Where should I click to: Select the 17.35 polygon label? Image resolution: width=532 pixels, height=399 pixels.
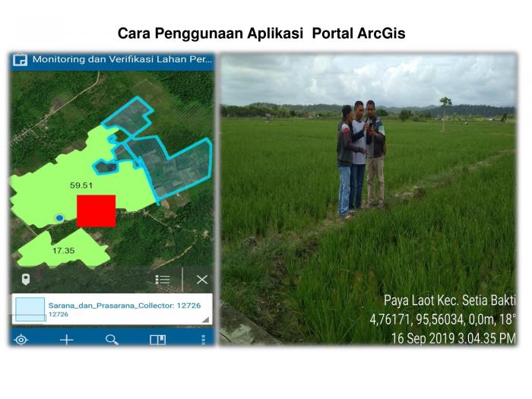point(63,250)
